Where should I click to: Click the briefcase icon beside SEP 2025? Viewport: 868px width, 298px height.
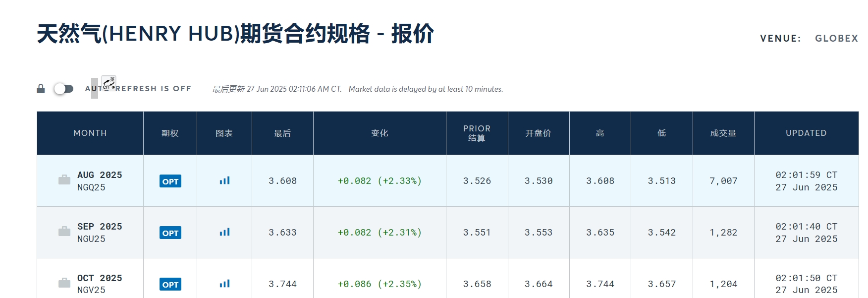(64, 231)
